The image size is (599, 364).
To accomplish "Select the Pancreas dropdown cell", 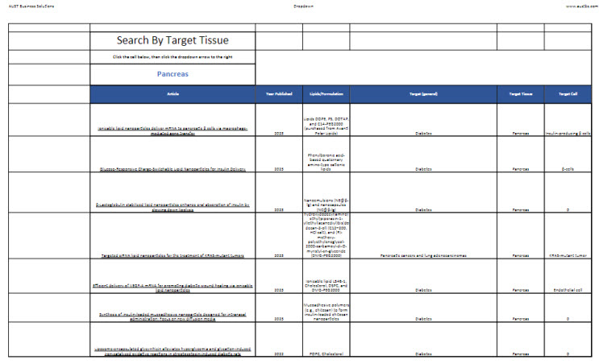I will 173,74.
